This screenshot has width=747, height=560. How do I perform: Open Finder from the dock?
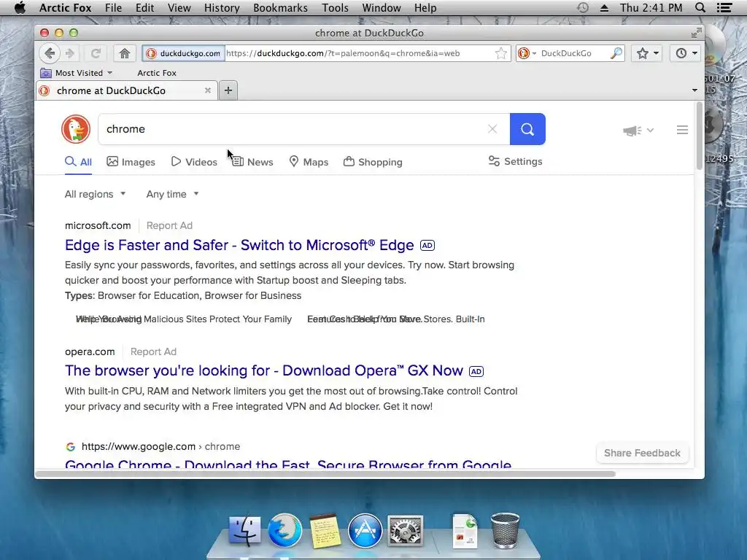pyautogui.click(x=244, y=531)
